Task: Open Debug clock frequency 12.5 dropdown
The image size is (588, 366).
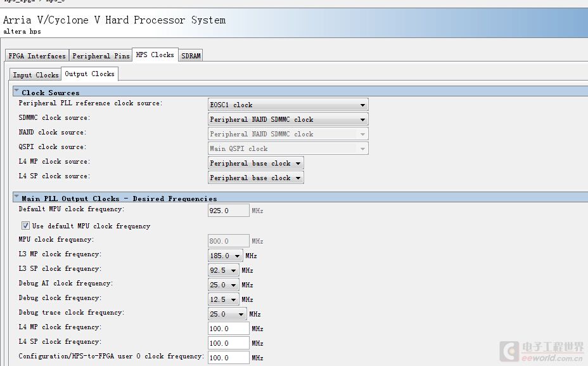Action: (x=224, y=299)
